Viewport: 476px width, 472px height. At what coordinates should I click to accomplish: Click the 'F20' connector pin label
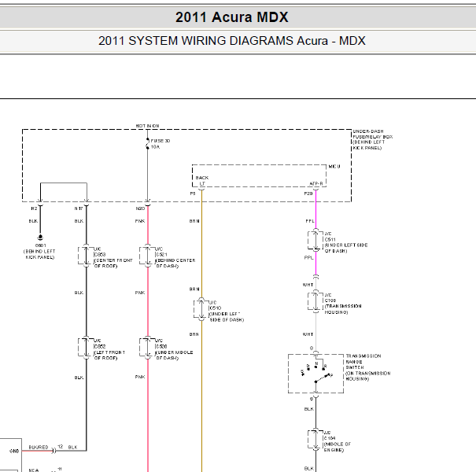[308, 194]
